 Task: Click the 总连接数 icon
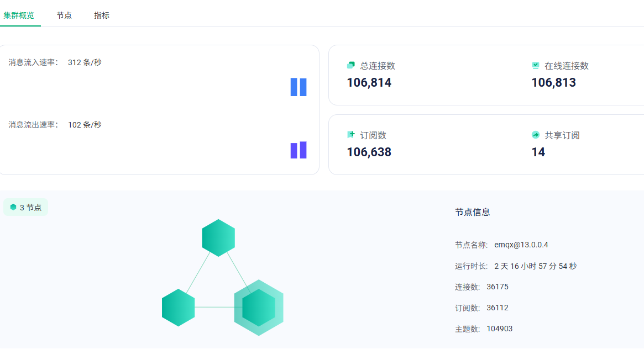click(x=351, y=65)
